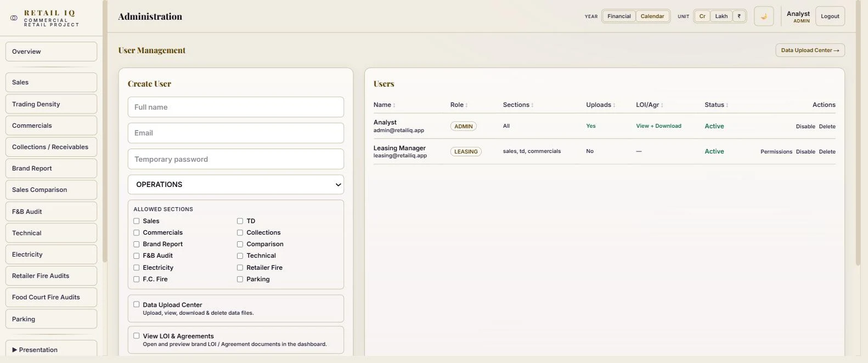Set unit to Lakh
Viewport: 868px width, 363px height.
coord(722,16)
